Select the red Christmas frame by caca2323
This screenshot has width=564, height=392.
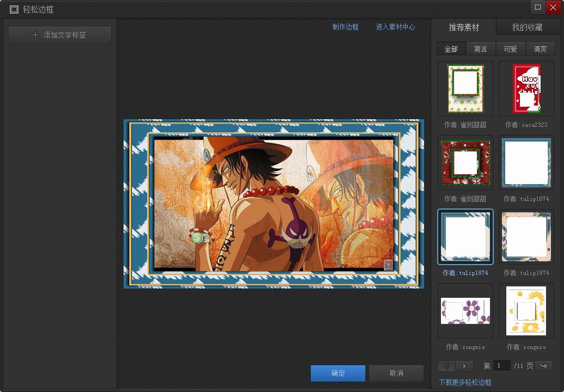(x=525, y=89)
